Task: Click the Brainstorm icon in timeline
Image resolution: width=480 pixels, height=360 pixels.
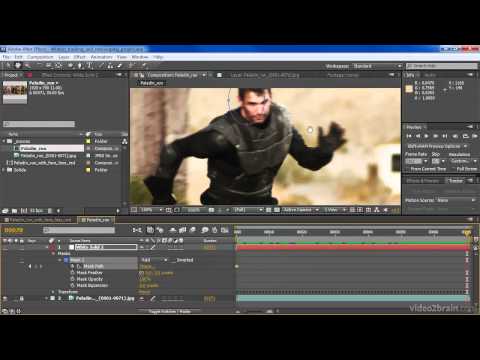Action: pyautogui.click(x=205, y=230)
